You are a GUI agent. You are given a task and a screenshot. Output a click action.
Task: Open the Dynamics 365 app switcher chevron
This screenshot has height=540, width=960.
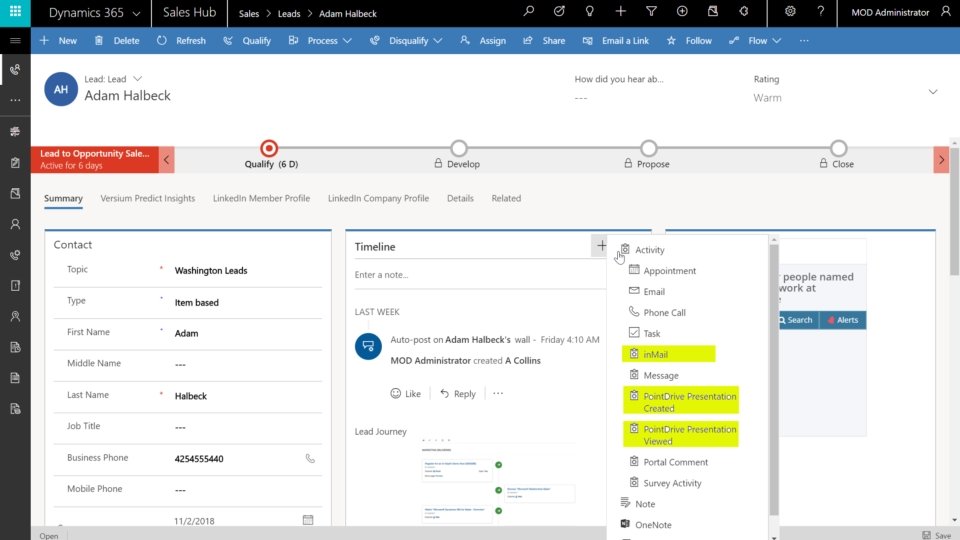137,13
